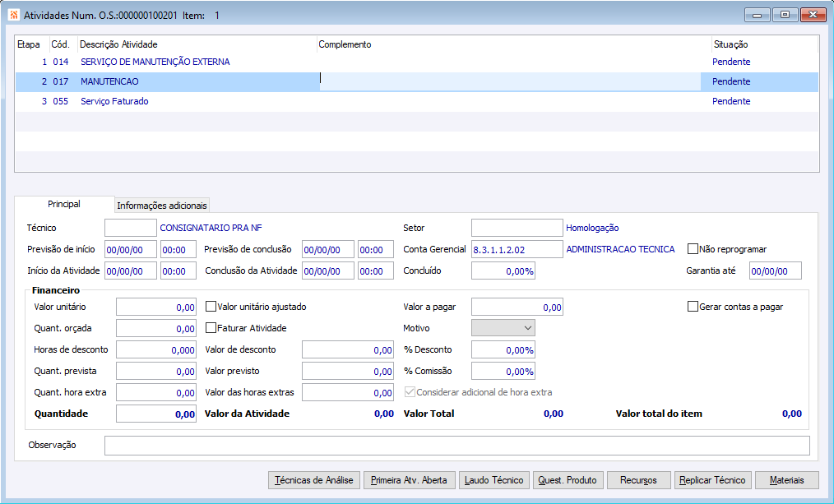Switch to Informações adicionais tab
The height and width of the screenshot is (504, 834).
pos(162,205)
